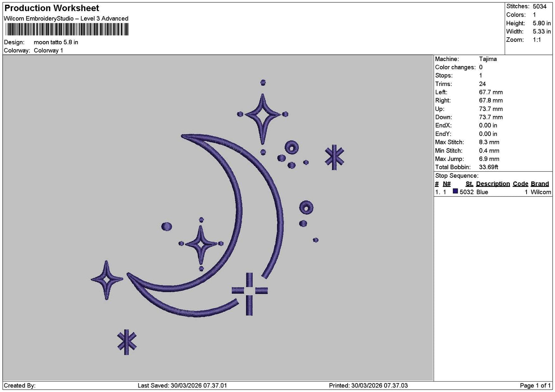The height and width of the screenshot is (392, 555).
Task: Click the barcode under the Wilcom header
Action: coord(67,30)
